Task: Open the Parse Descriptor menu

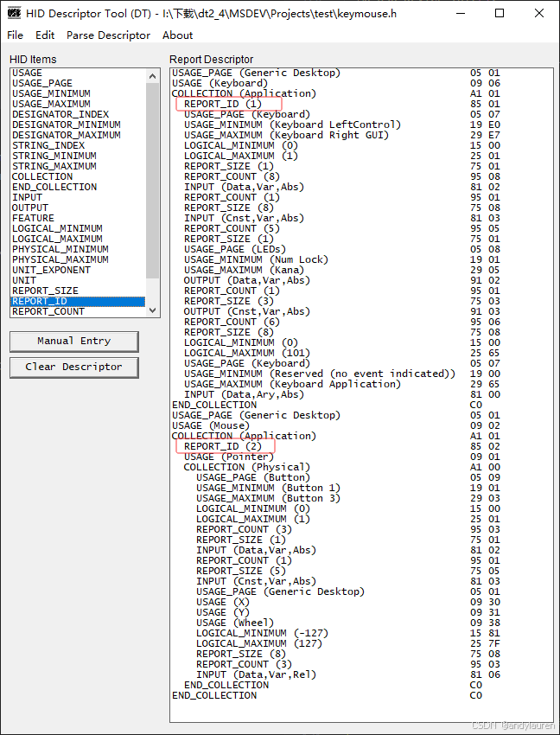Action: [x=108, y=35]
